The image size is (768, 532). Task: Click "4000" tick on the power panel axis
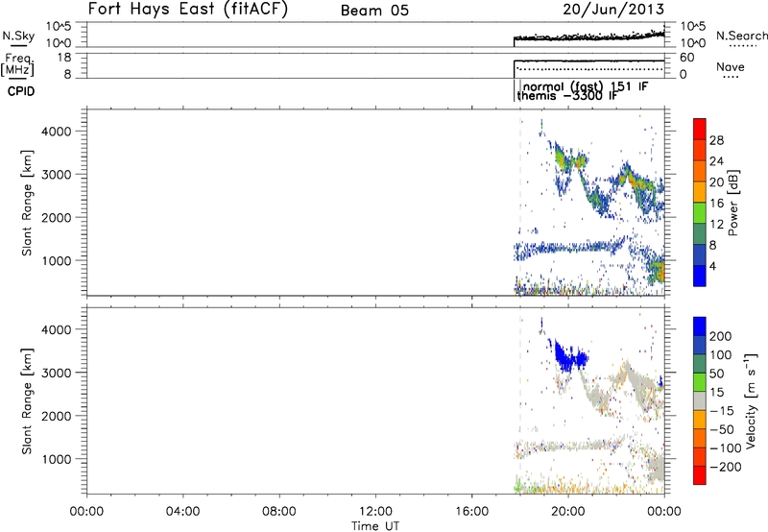tap(56, 132)
